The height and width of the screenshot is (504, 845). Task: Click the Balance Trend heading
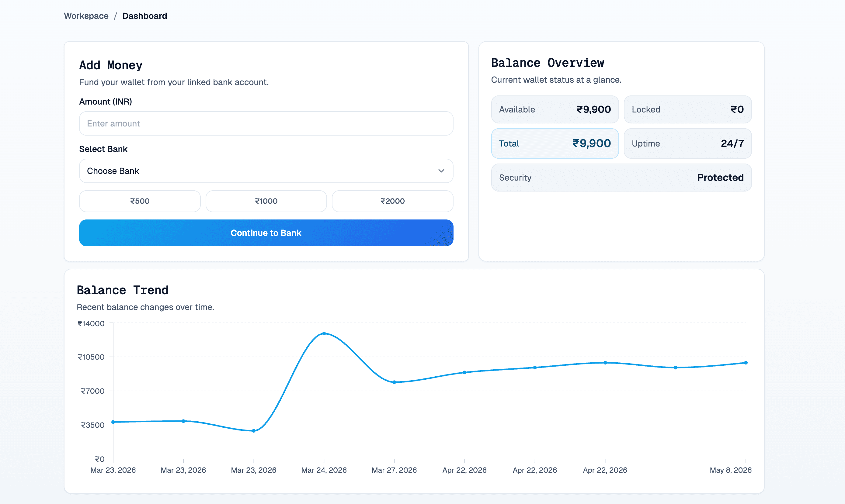pos(123,290)
